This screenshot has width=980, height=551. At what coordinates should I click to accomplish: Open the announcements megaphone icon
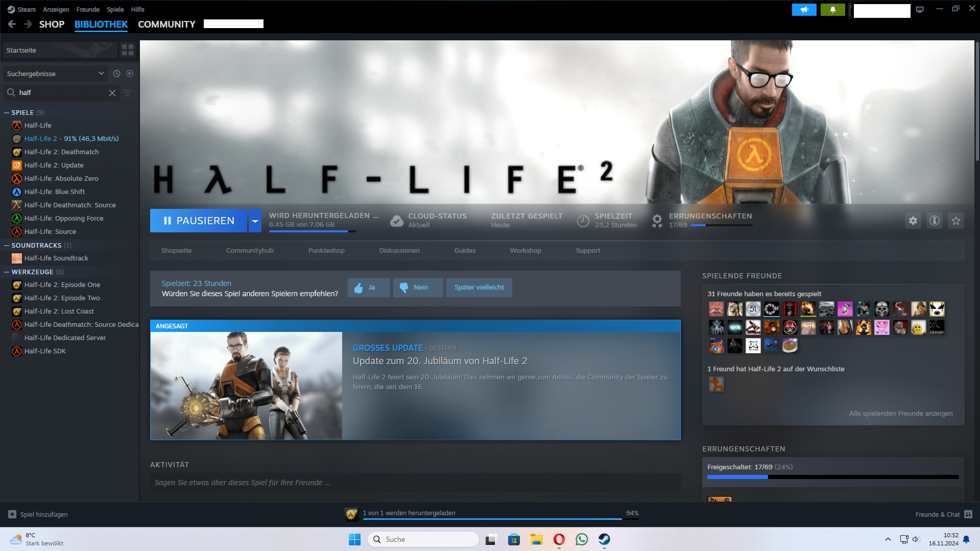804,10
